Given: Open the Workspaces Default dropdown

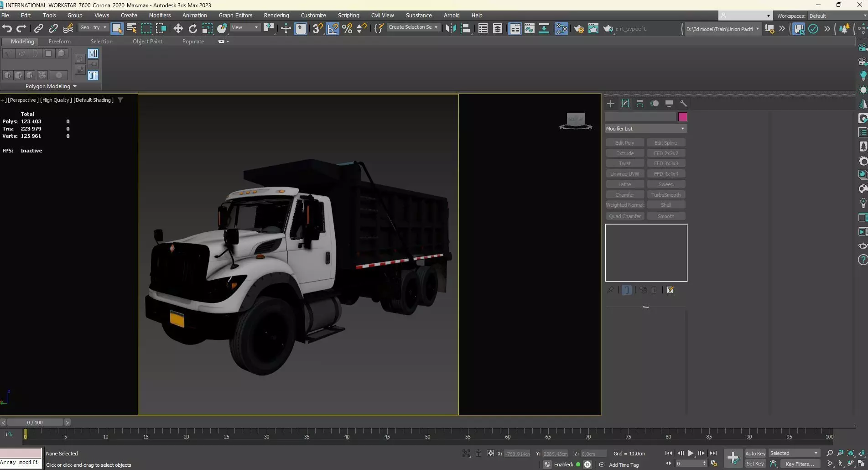Looking at the screenshot, I should [x=837, y=16].
